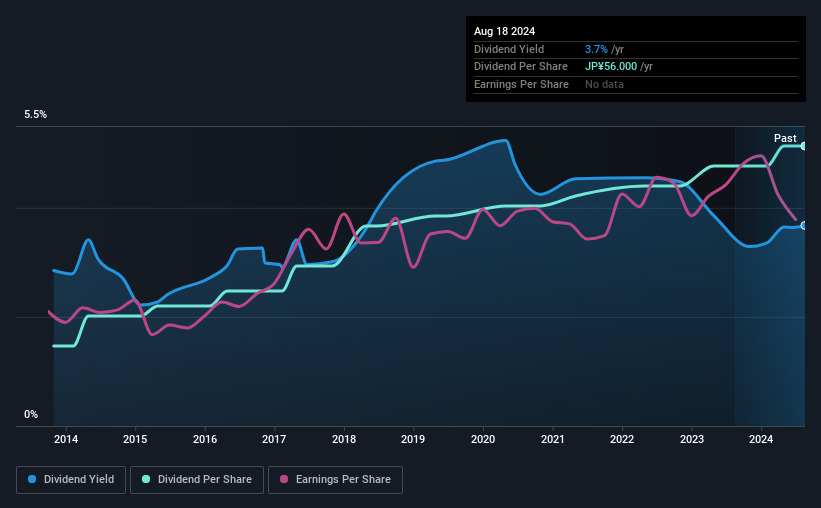Click the Past label in chart
The height and width of the screenshot is (508, 821).
pyautogui.click(x=785, y=138)
